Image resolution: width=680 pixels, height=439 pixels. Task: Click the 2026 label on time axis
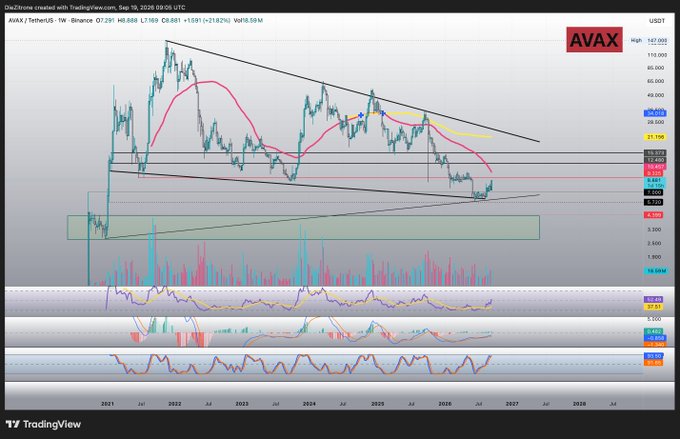click(445, 404)
